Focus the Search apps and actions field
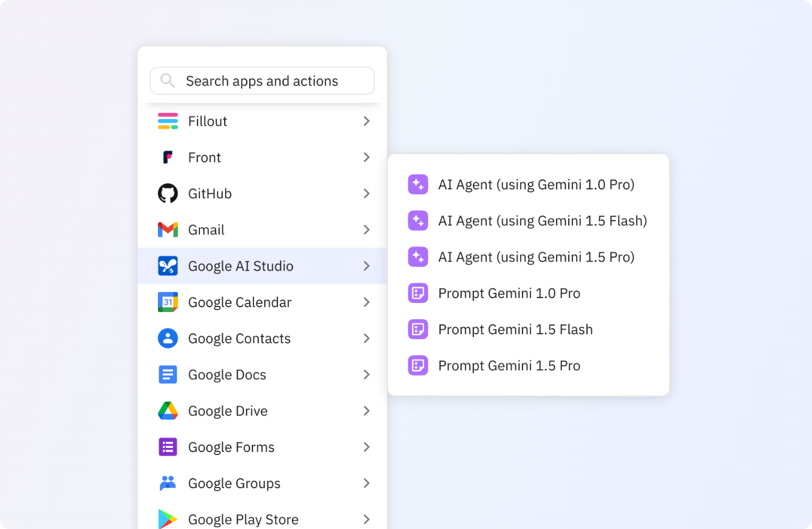 point(262,81)
